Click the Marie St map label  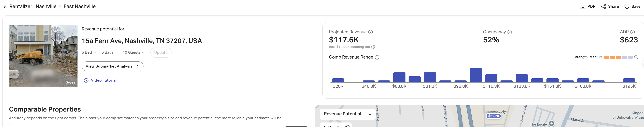click(577, 120)
